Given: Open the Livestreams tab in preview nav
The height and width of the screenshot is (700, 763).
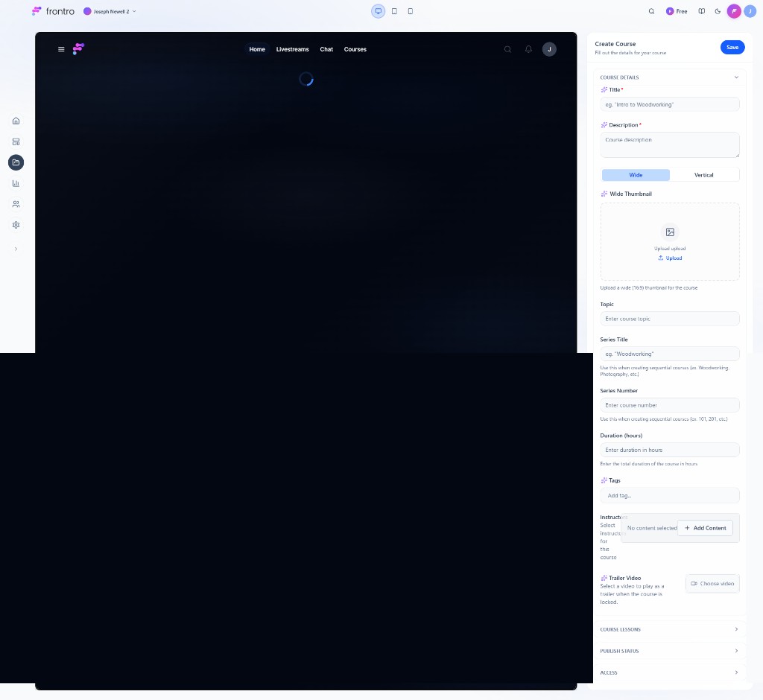Looking at the screenshot, I should [292, 49].
